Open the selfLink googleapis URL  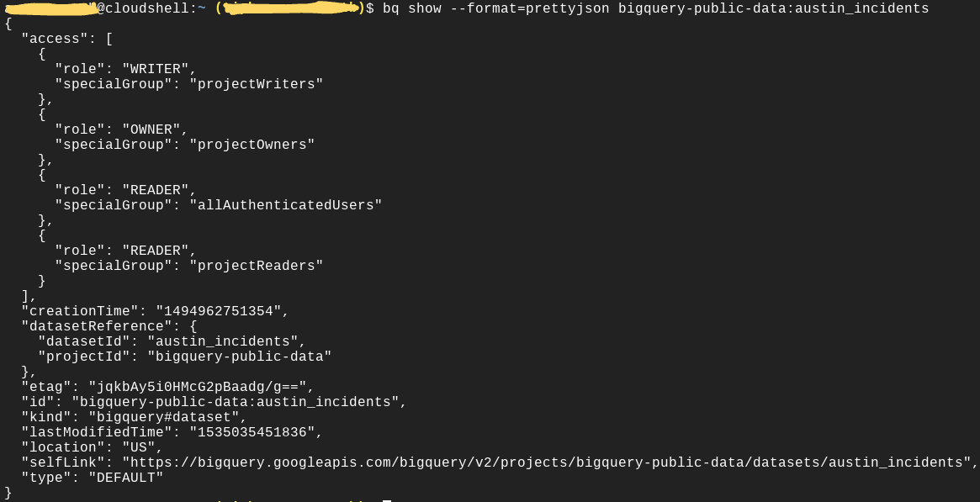tap(546, 462)
